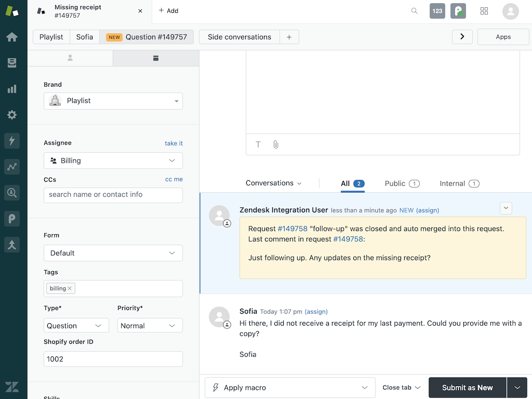Open the line graph analytics icon
This screenshot has height=399, width=532.
pyautogui.click(x=12, y=167)
